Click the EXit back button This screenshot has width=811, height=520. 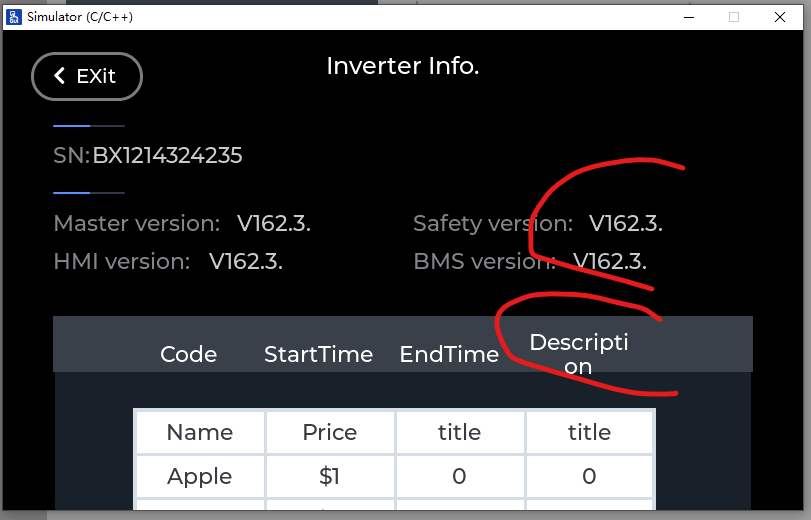[x=87, y=77]
